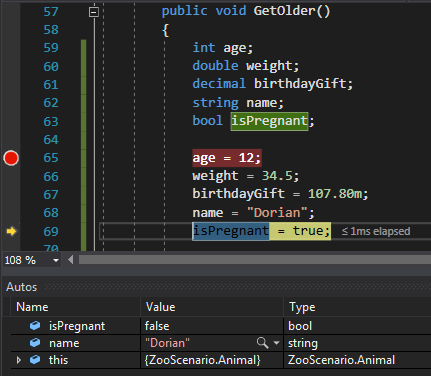The width and height of the screenshot is (431, 376).
Task: Click the 'string' type cell
Action: [x=303, y=343]
